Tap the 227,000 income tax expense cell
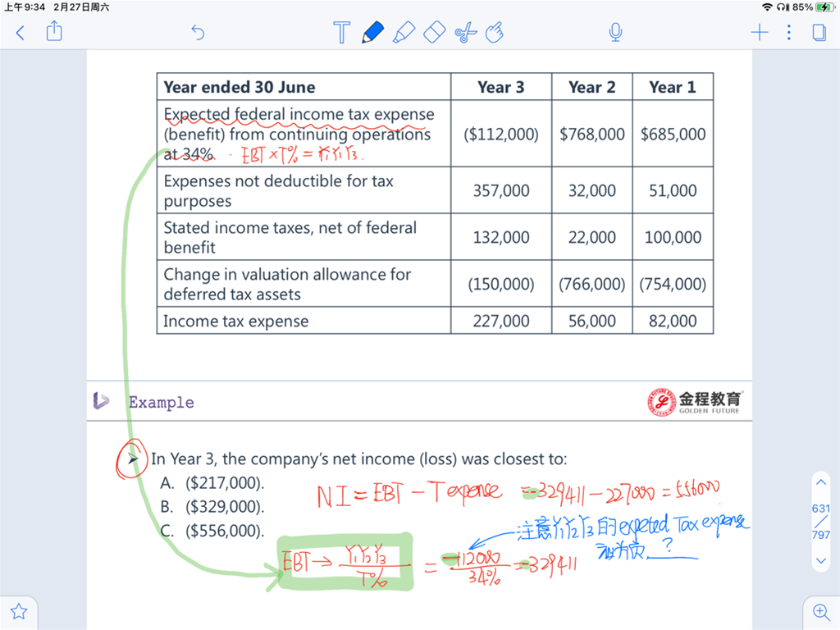This screenshot has height=630, width=840. tap(501, 321)
